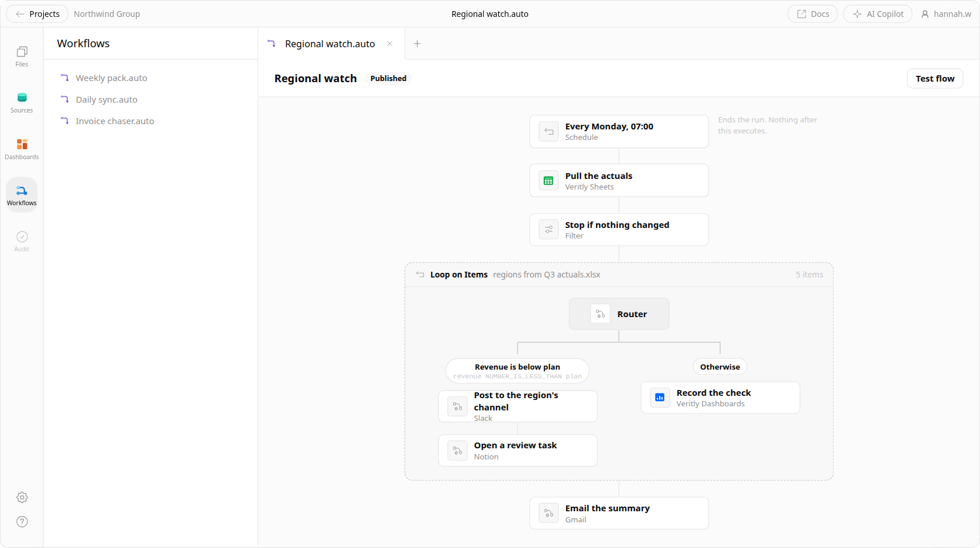Click the Loop on Items loop icon

(x=420, y=275)
